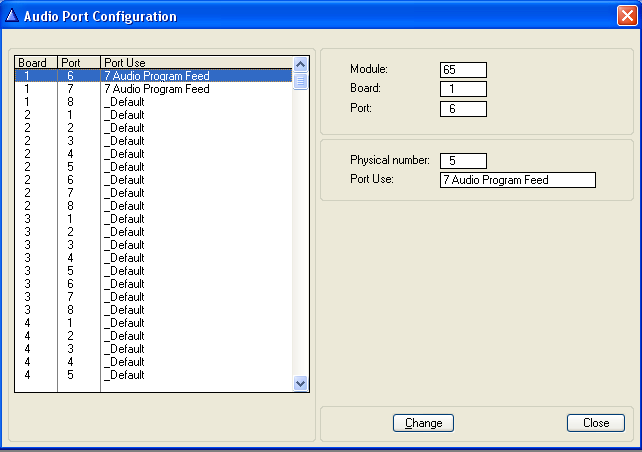
Task: Click the Port number input field
Action: tap(463, 108)
